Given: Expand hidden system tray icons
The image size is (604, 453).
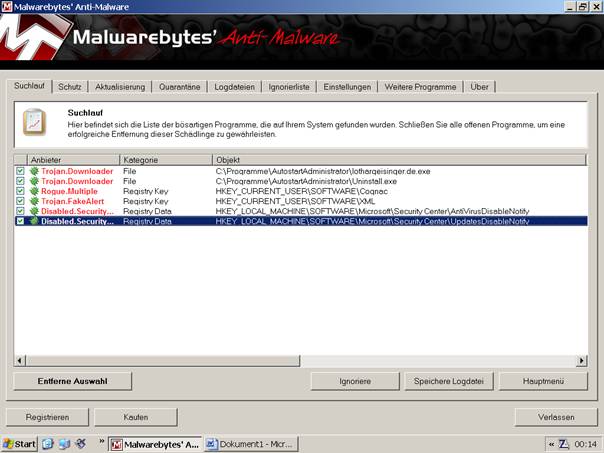Looking at the screenshot, I should click(551, 445).
